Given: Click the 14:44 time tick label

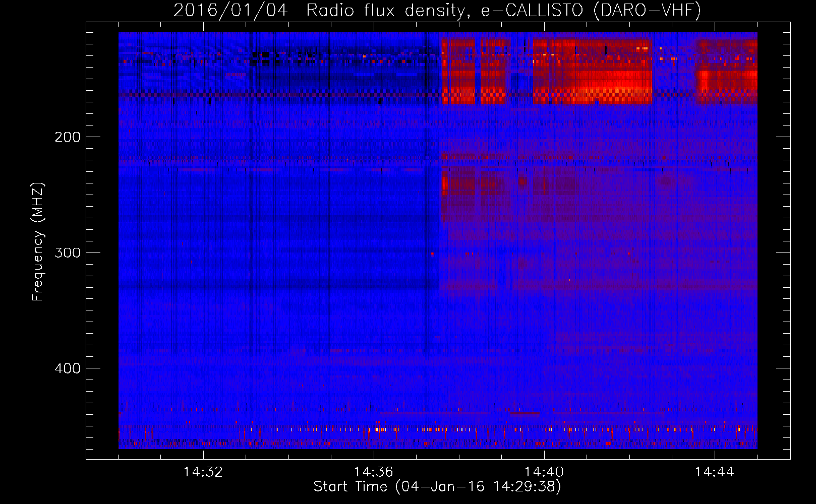Looking at the screenshot, I should [x=715, y=472].
